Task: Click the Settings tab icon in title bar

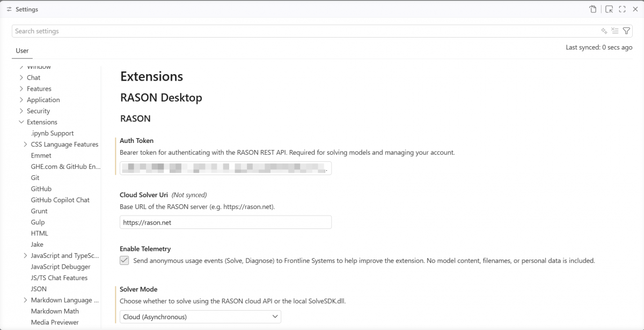Action: (9, 9)
